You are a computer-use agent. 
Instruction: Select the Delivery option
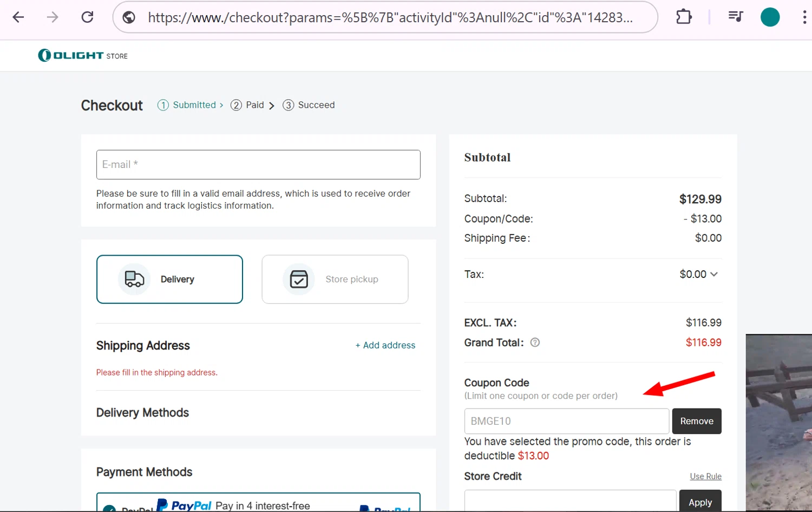(x=169, y=279)
